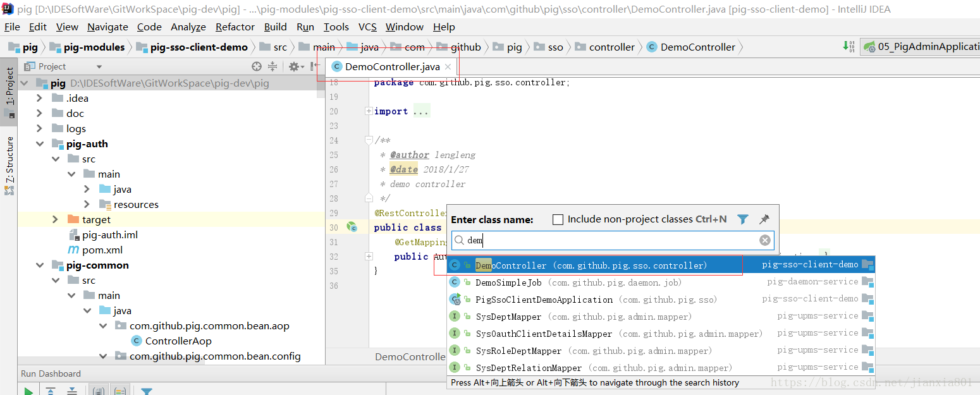Hide the Project tool window
This screenshot has height=395, width=980.
[315, 66]
